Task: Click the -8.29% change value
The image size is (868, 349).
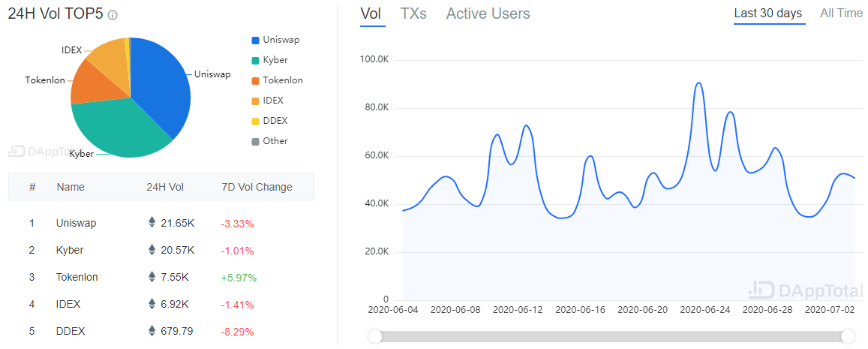Action: pyautogui.click(x=237, y=332)
